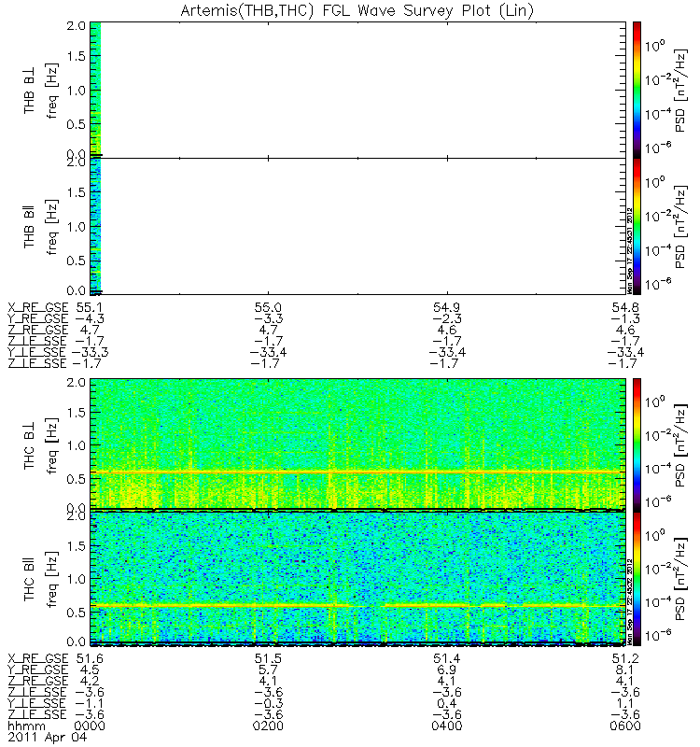700x747 pixels.
Task: Click the Y_LE_SSE value '-1.1'
Action: pos(90,704)
